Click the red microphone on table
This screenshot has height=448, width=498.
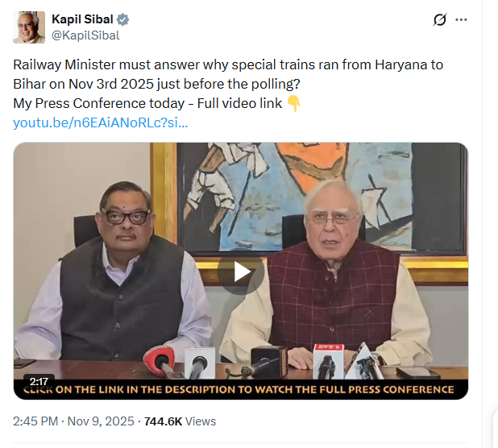click(x=159, y=360)
